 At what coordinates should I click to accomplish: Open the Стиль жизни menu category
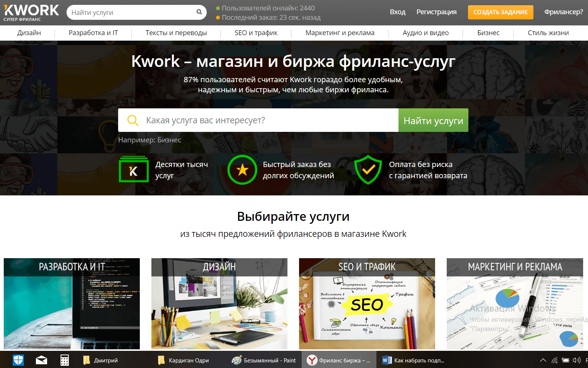(x=548, y=33)
